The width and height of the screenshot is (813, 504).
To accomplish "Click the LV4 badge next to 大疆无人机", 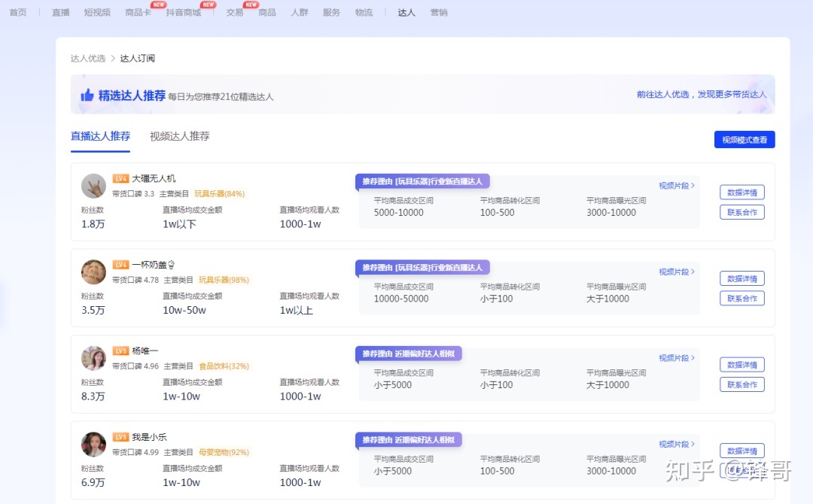I will pyautogui.click(x=120, y=178).
